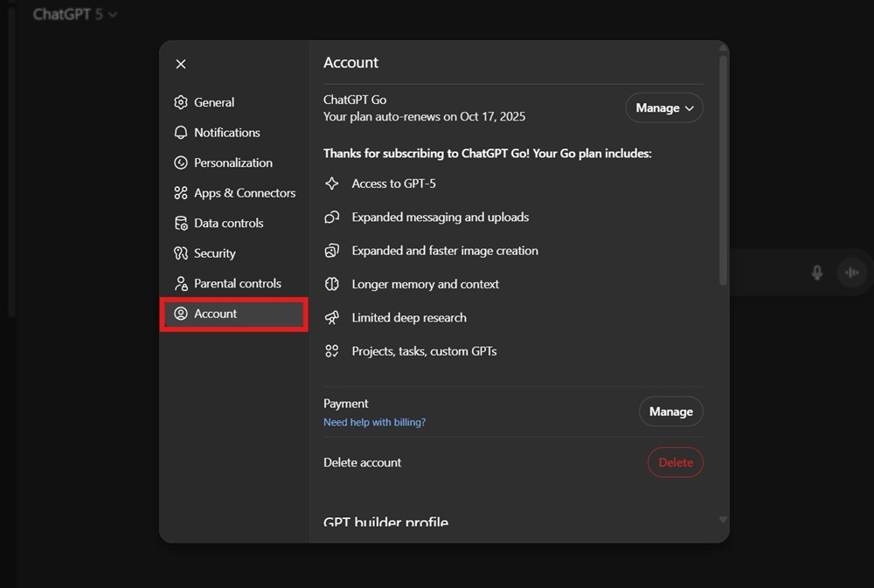The height and width of the screenshot is (588, 874).
Task: Select the Data controls menu item
Action: [228, 224]
